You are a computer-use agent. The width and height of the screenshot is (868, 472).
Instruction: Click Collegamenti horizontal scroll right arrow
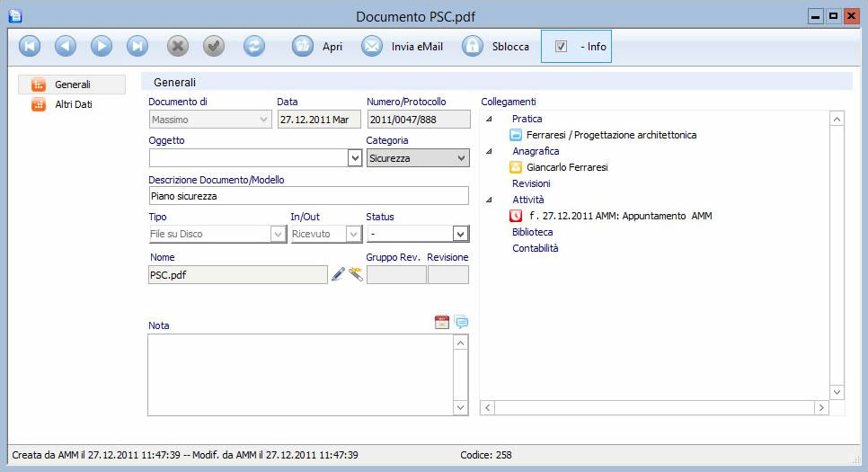coord(821,408)
